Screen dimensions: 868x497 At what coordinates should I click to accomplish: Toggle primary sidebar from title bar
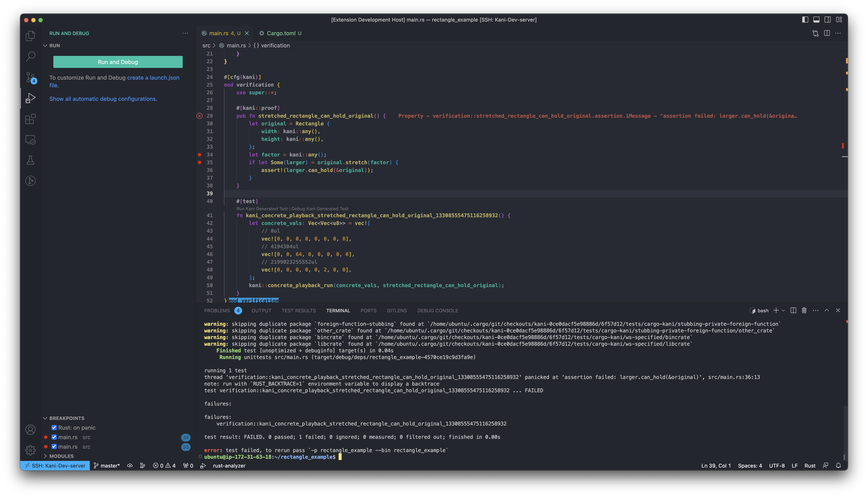pyautogui.click(x=805, y=20)
